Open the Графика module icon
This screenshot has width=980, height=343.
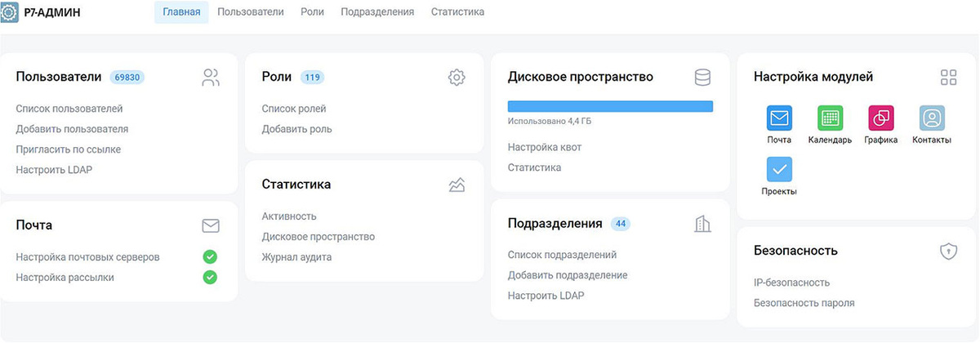(880, 118)
